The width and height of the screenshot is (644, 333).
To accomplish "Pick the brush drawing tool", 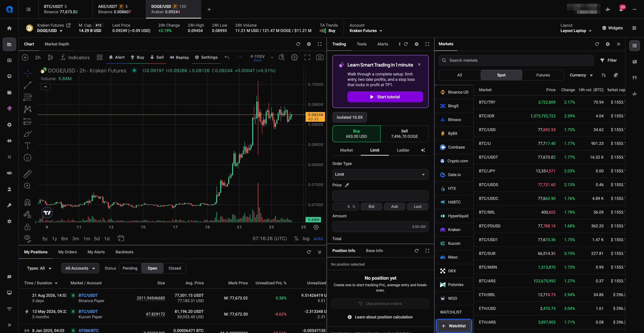I will click(x=28, y=133).
